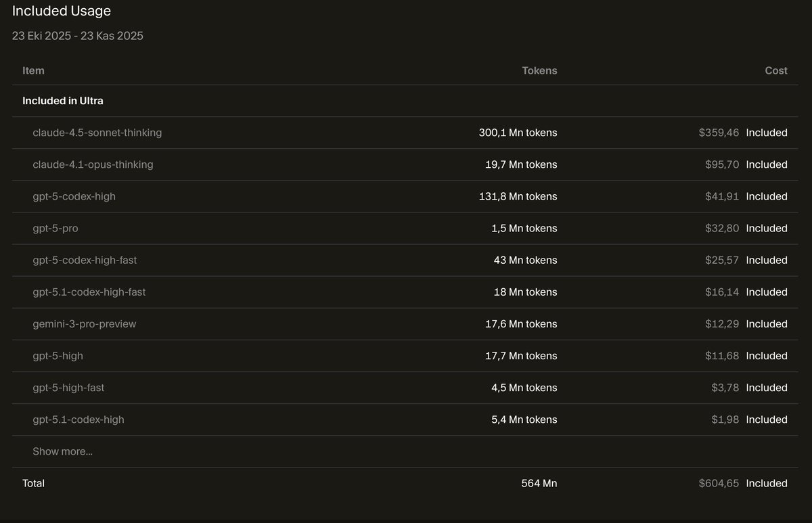Click the $95,70 cost value
The image size is (812, 523).
coord(722,164)
